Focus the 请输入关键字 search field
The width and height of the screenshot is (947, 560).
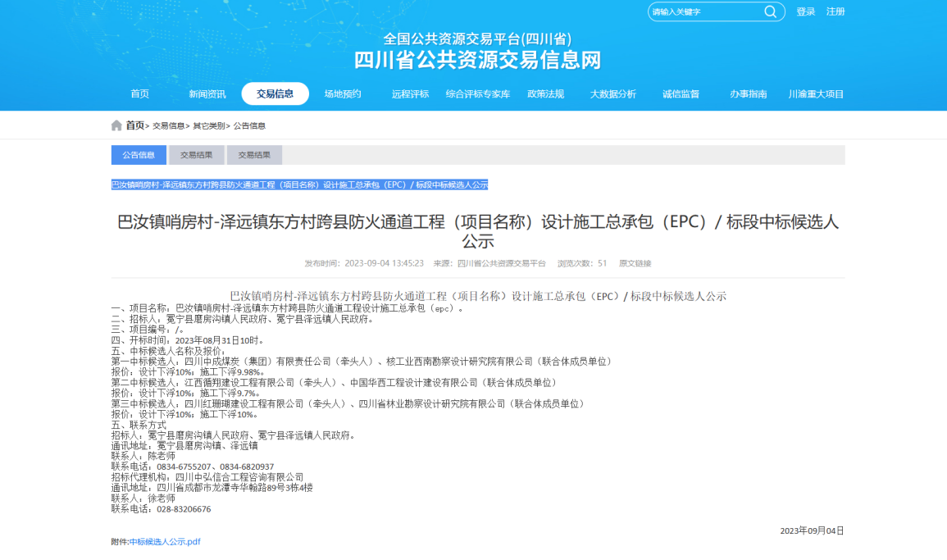[x=705, y=12]
